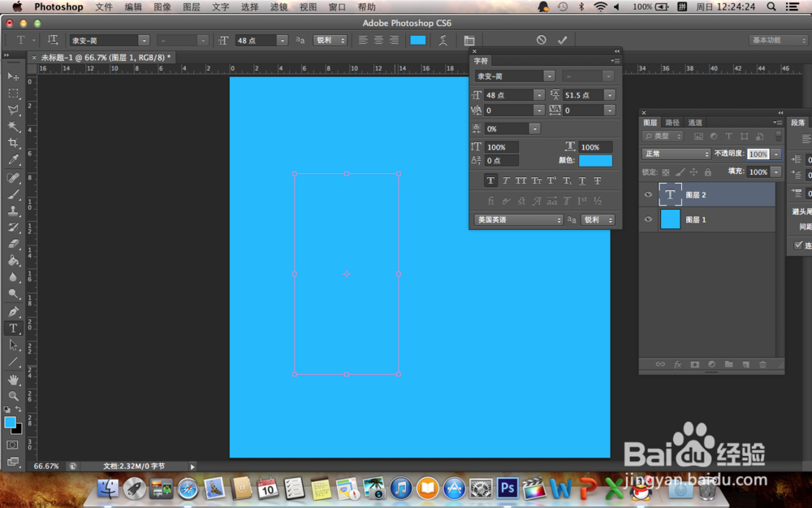Hide layer 图层 1 visibility eye
Image resolution: width=812 pixels, height=508 pixels.
click(648, 219)
